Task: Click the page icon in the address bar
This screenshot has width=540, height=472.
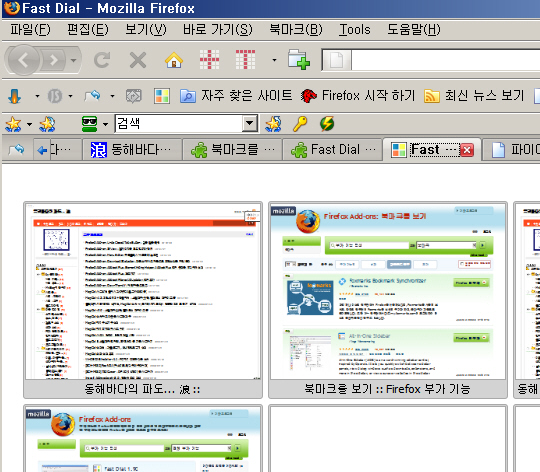Action: 336,60
